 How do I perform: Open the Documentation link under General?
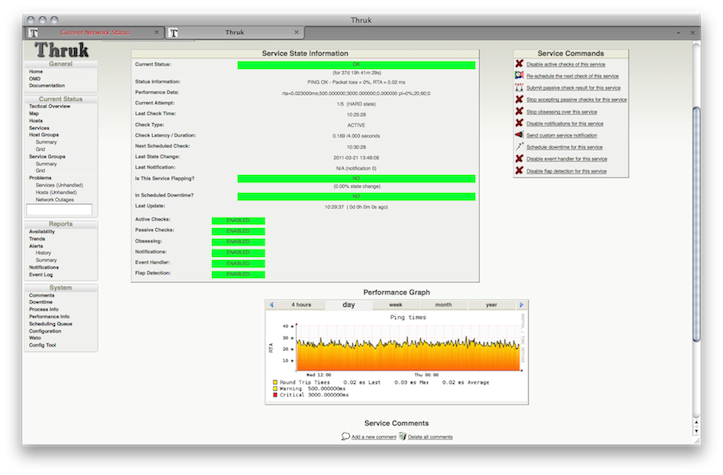tap(47, 86)
